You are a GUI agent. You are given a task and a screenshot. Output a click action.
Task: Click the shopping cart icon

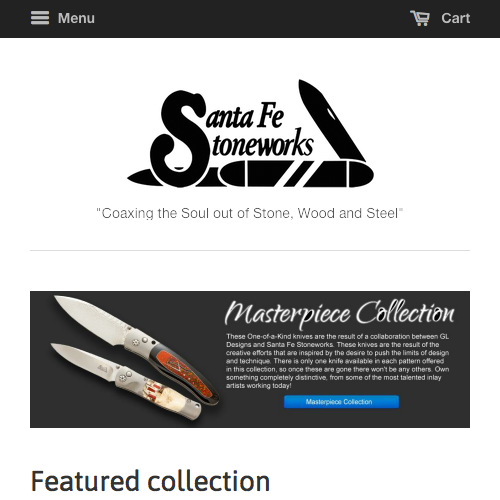[420, 18]
